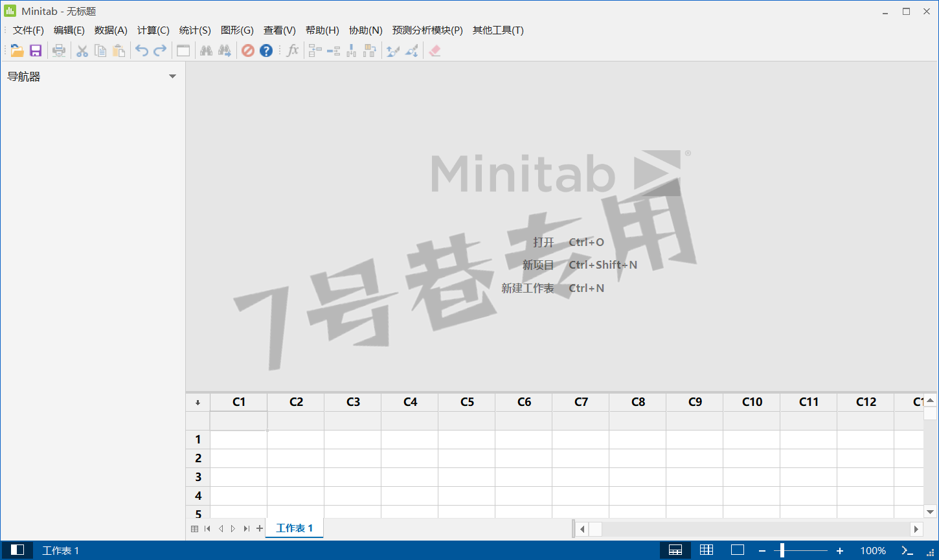Open the 协助(N) menu
939x560 pixels.
tap(366, 30)
